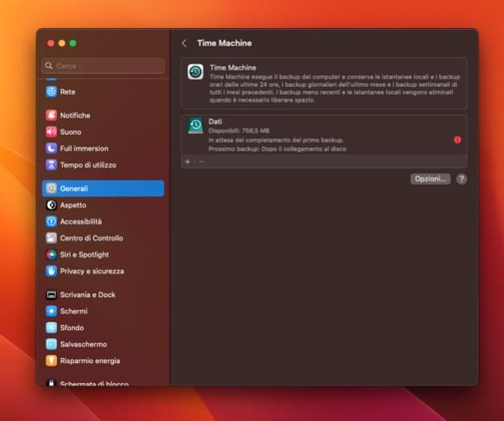Open Siri e Spotlight settings
Viewport: 504px width, 421px height.
tap(103, 255)
